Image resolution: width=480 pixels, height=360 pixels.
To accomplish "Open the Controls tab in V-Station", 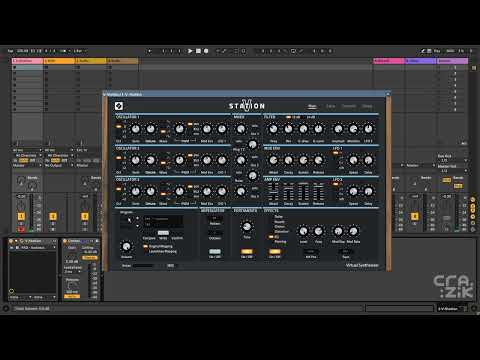I will [x=349, y=106].
